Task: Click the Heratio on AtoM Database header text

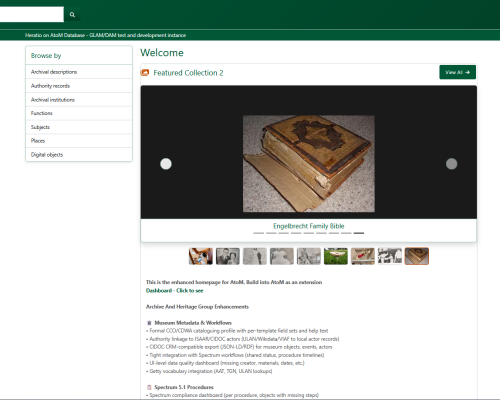Action: tap(105, 35)
